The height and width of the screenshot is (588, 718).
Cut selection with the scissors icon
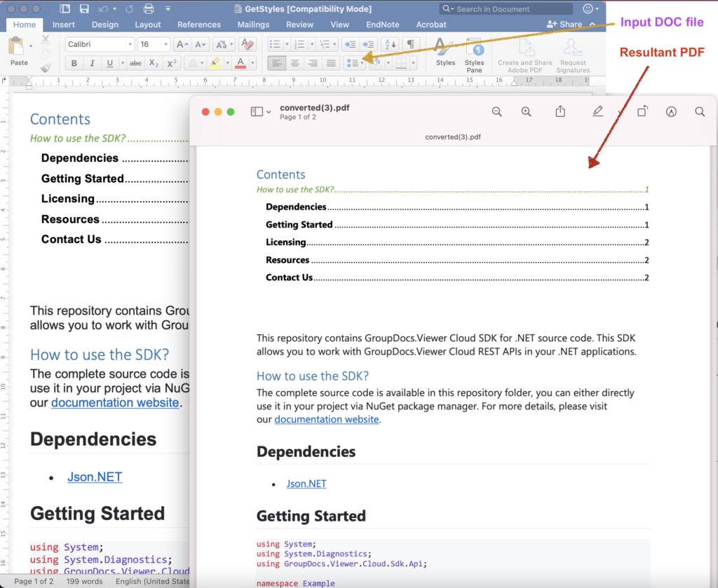(46, 40)
